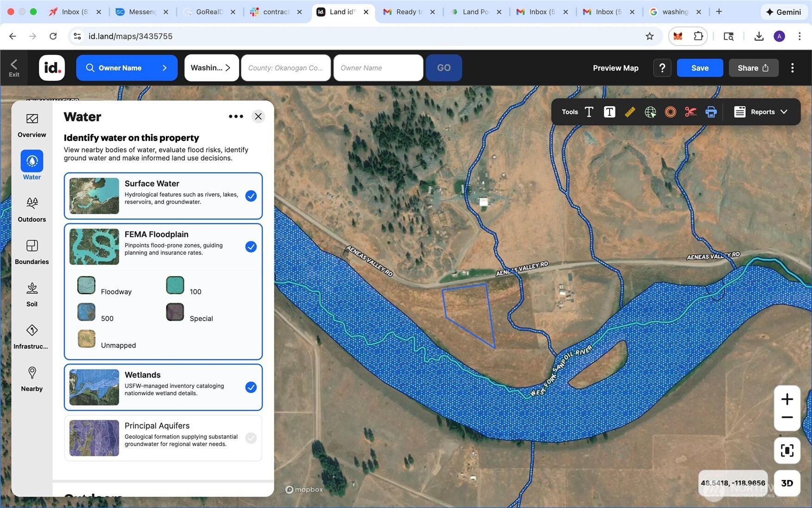Image resolution: width=812 pixels, height=508 pixels.
Task: Select the yellow ruler measure tool
Action: tap(629, 112)
